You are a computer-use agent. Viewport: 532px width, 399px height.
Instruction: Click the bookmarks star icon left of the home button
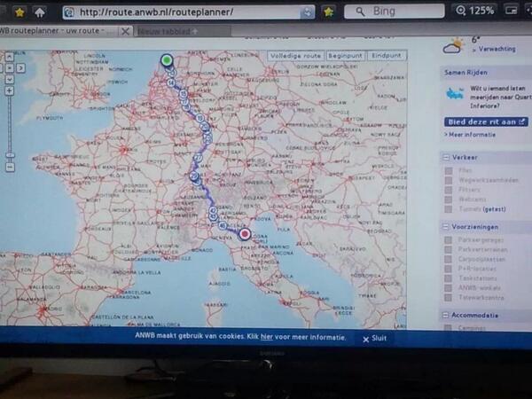click(x=20, y=12)
